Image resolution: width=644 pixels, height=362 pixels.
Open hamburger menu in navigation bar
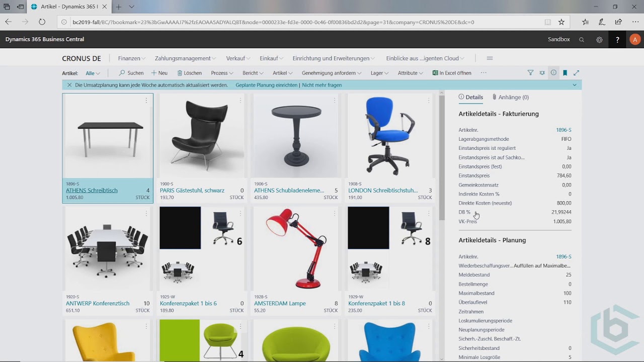click(490, 58)
